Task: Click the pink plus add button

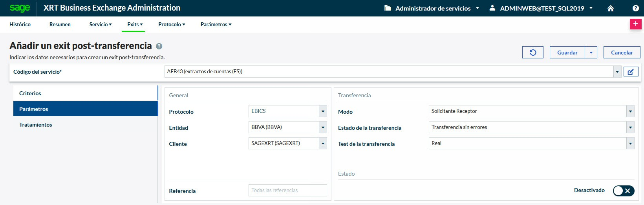Action: 635,24
